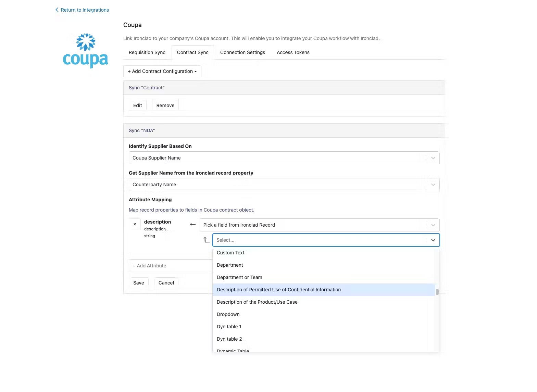Click the left arrow mapping icon

click(193, 224)
